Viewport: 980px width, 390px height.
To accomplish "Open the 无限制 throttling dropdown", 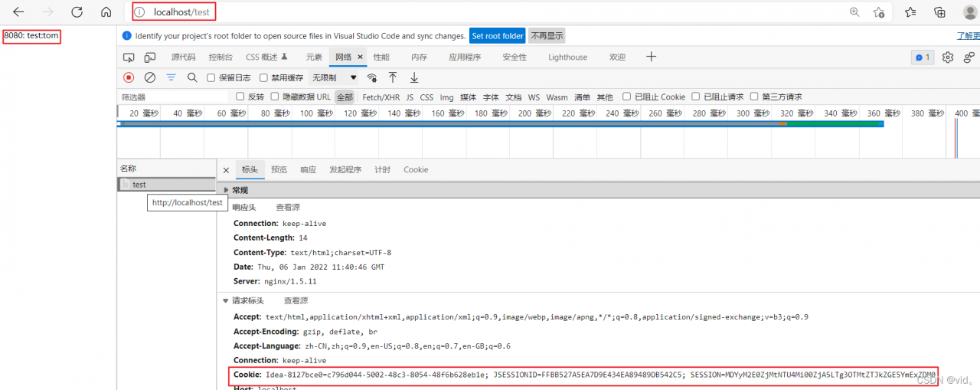I will click(335, 77).
